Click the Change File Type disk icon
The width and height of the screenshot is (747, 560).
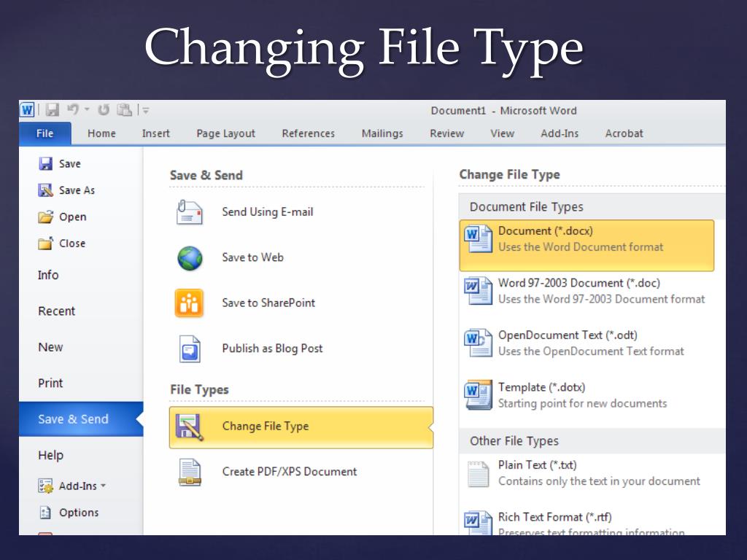pos(190,427)
